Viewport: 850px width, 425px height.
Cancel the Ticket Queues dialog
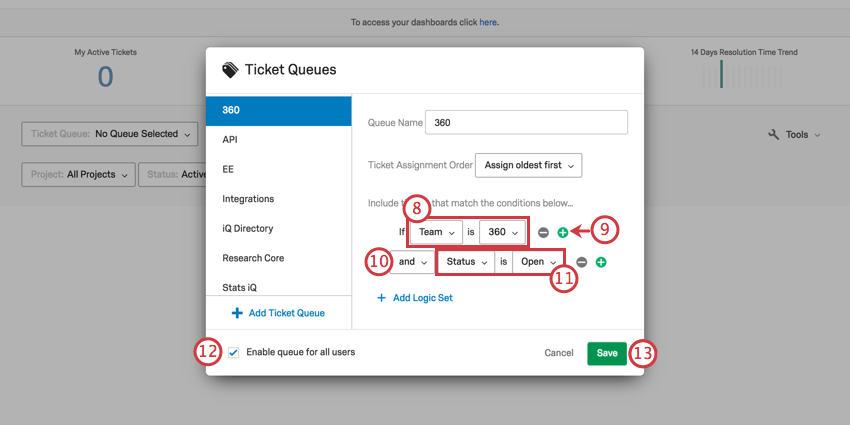[559, 353]
